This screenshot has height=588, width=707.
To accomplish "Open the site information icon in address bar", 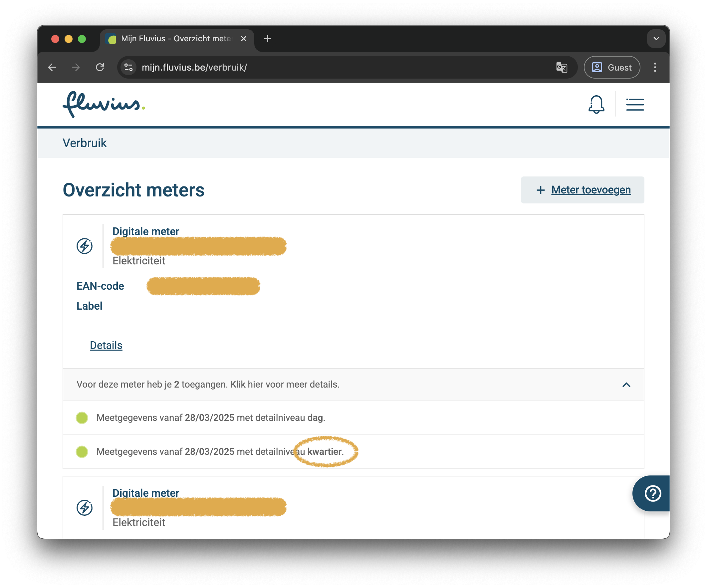I will pos(128,67).
